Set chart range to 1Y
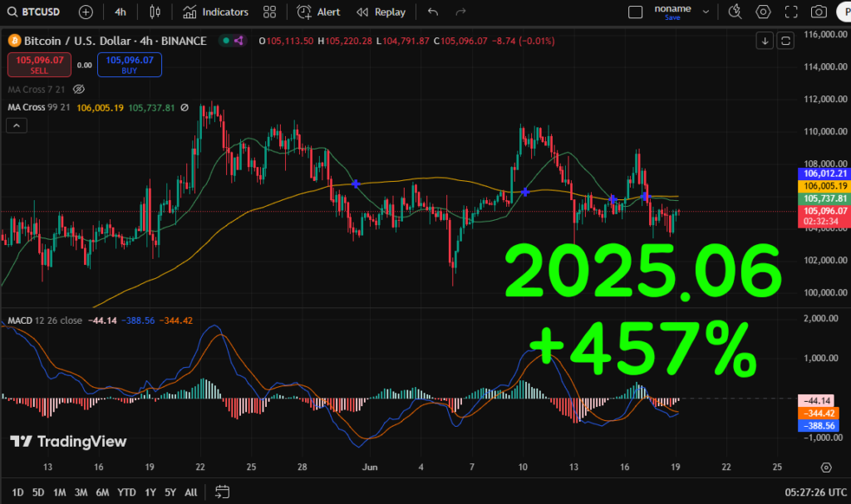851x504 pixels. pyautogui.click(x=150, y=492)
